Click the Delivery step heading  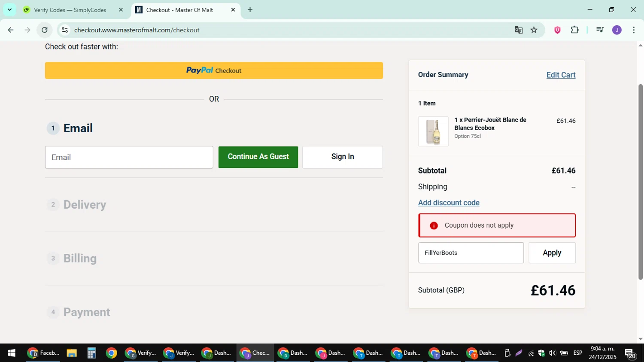85,205
